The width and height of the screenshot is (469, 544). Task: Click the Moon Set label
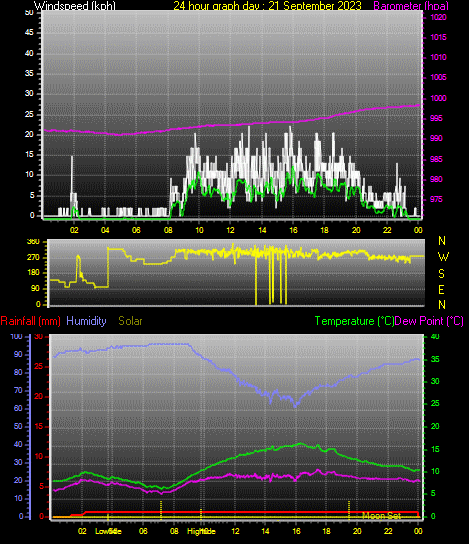pos(381,516)
